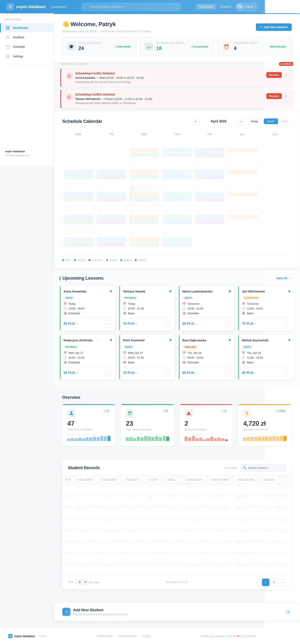Screen dimensions: 300x644
Task: Click plus button on Michał Szymański card
Action: click(x=287, y=373)
